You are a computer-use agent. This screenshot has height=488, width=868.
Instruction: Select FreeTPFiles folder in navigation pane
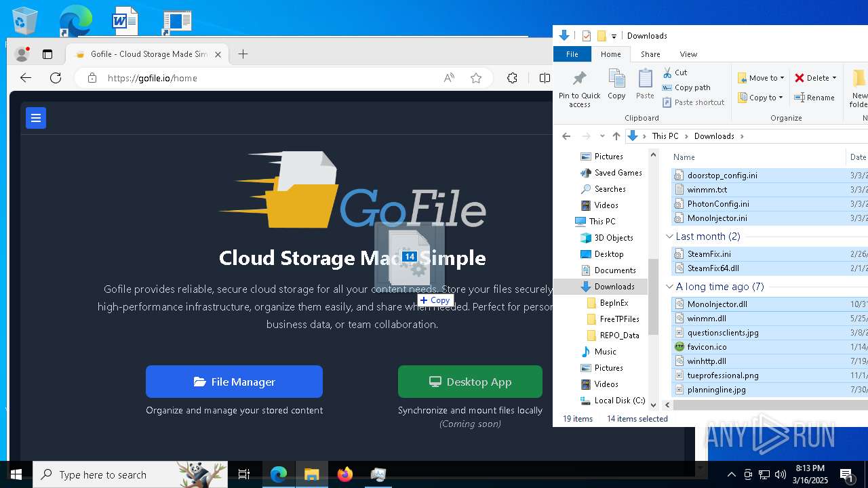click(x=619, y=319)
